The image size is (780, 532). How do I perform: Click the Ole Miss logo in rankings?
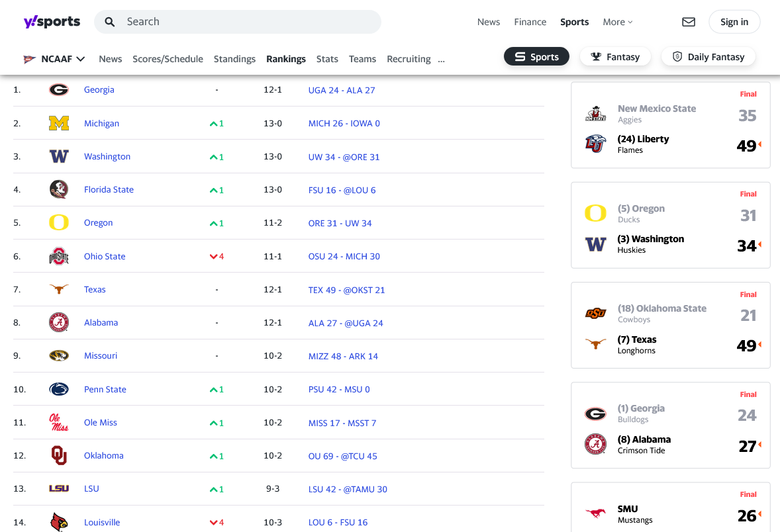click(59, 422)
